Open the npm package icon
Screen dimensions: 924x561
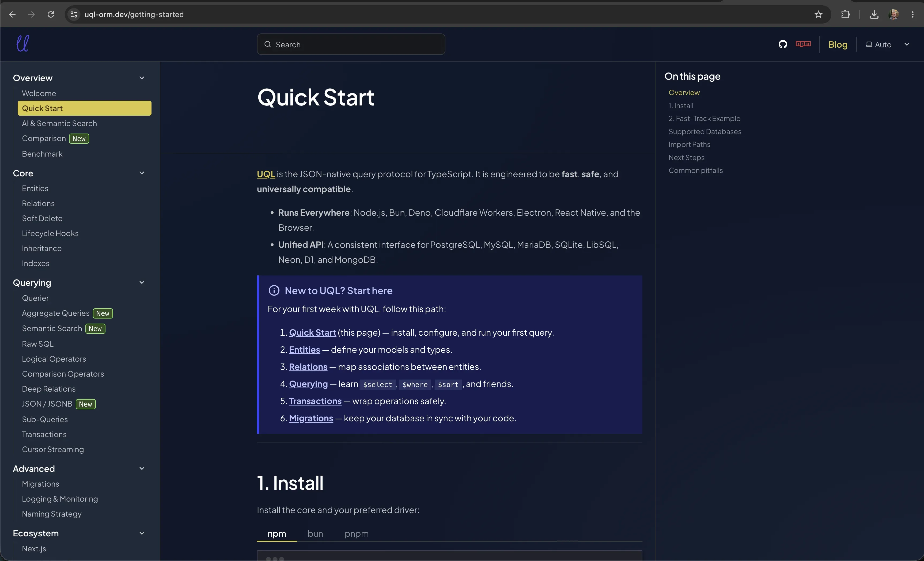pyautogui.click(x=803, y=44)
